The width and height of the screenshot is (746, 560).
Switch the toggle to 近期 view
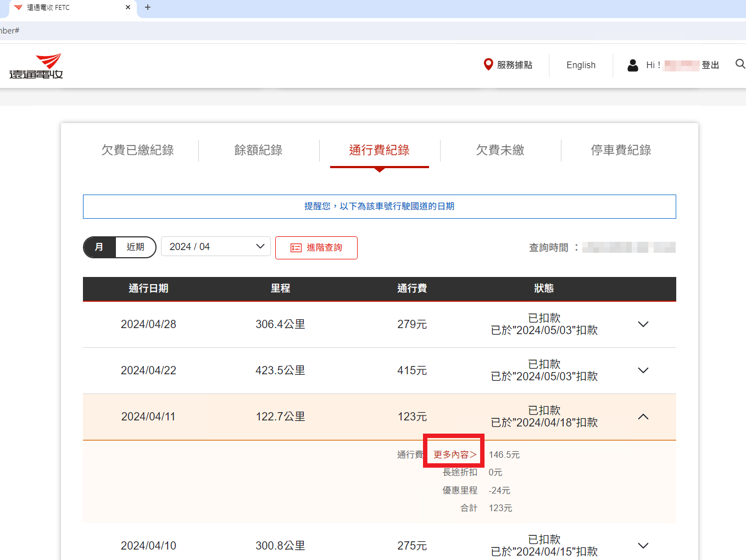tap(136, 247)
